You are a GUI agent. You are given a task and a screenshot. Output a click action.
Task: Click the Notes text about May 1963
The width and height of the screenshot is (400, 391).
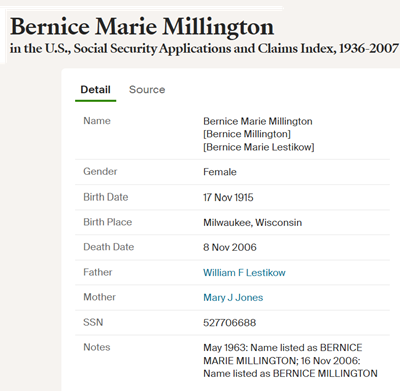[x=290, y=361]
